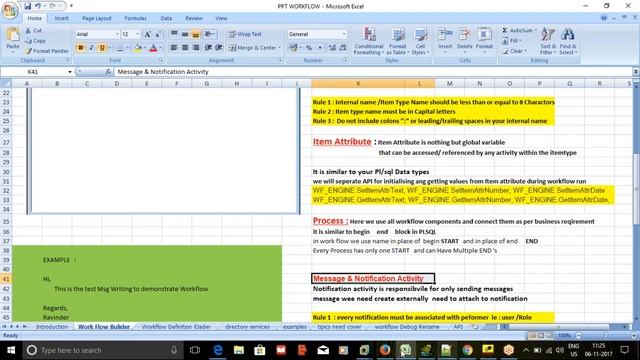The height and width of the screenshot is (360, 640).
Task: Open workflow Debug Rename sheet tab
Action: pyautogui.click(x=407, y=327)
